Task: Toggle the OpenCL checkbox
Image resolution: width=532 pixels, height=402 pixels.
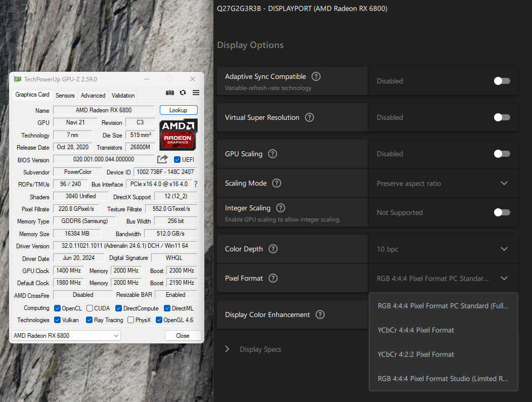Action: point(57,308)
